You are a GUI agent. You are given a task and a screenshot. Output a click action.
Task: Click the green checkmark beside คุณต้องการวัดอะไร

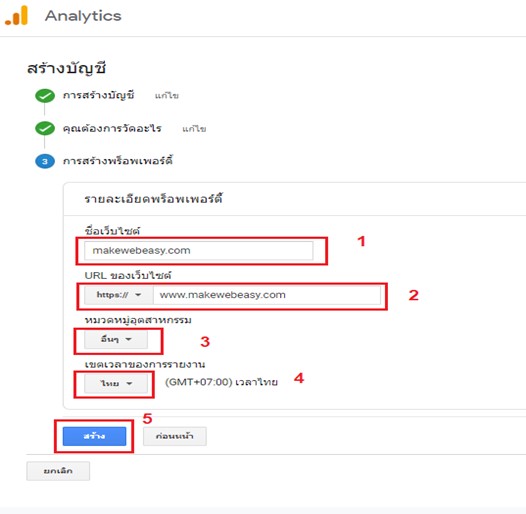(45, 128)
